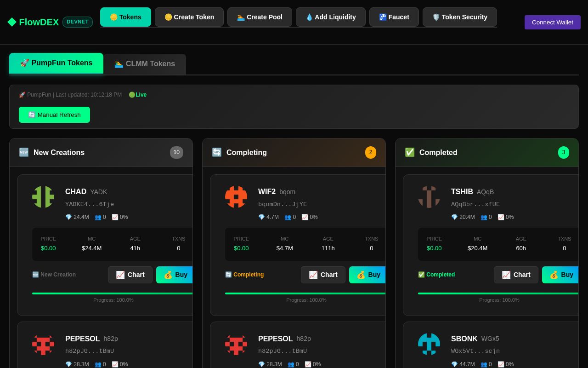Click the DEVNET network badge
The image size is (588, 368).
coord(78,22)
